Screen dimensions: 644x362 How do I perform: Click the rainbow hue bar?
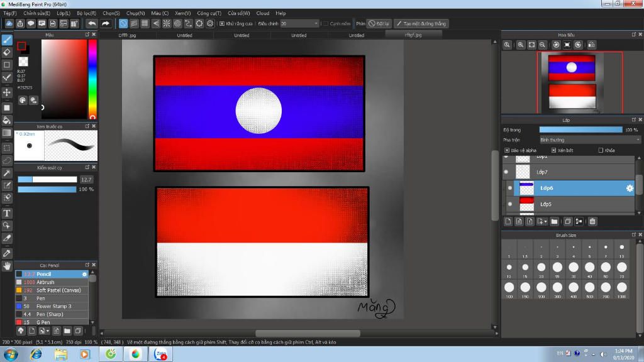[x=93, y=79]
